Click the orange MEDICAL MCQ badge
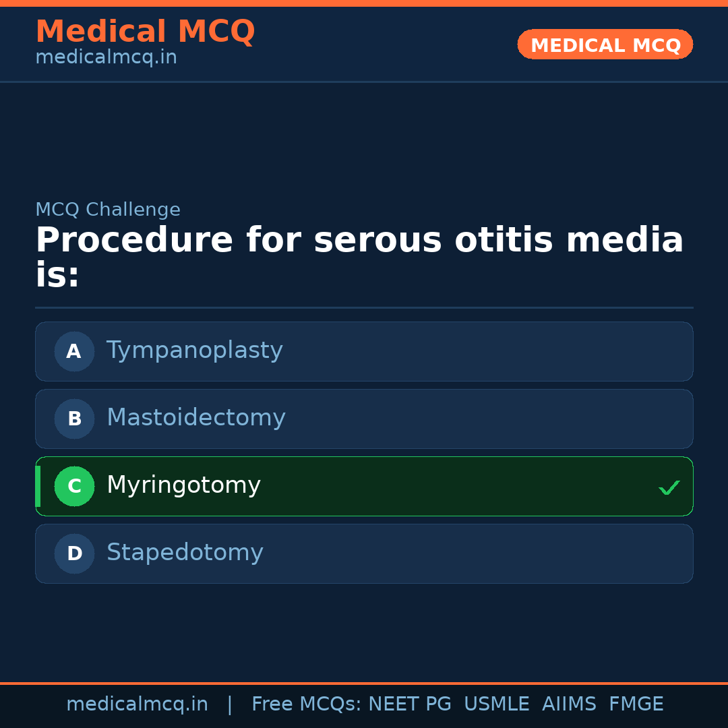The image size is (728, 728). coord(605,44)
